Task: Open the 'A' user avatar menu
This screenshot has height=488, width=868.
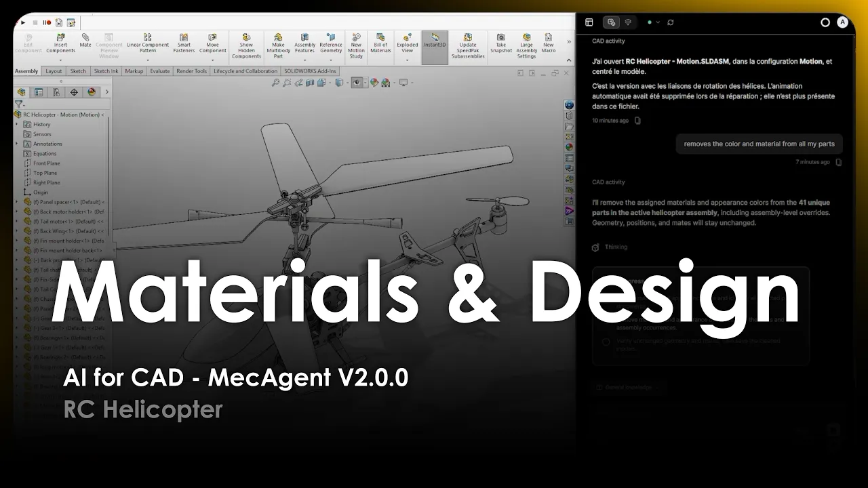Action: click(x=843, y=22)
